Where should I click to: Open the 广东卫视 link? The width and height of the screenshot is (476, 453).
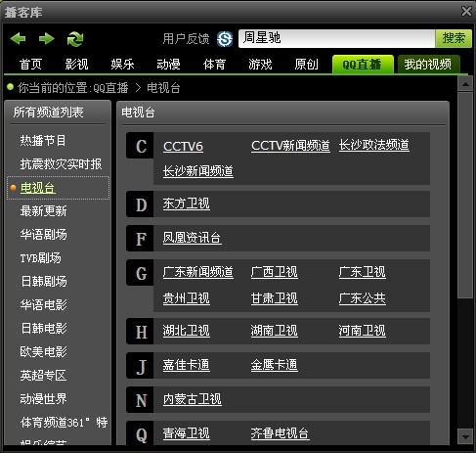tap(363, 272)
